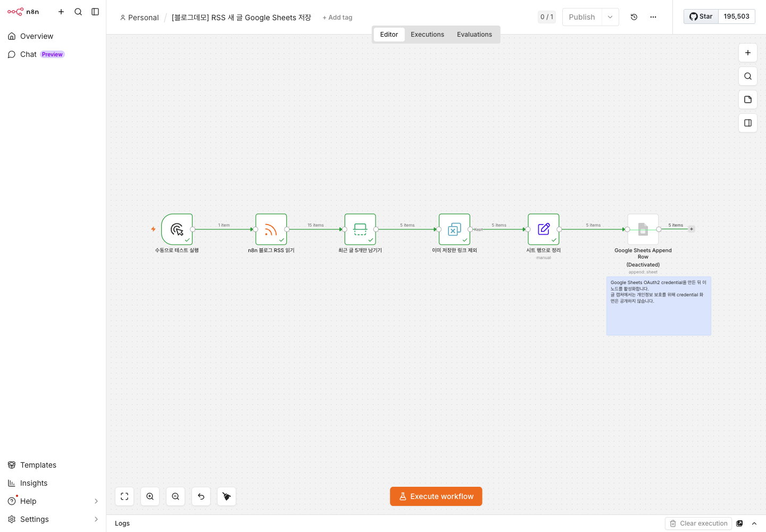Image resolution: width=766 pixels, height=532 pixels.
Task: Expand the Help submenu
Action: (x=96, y=501)
